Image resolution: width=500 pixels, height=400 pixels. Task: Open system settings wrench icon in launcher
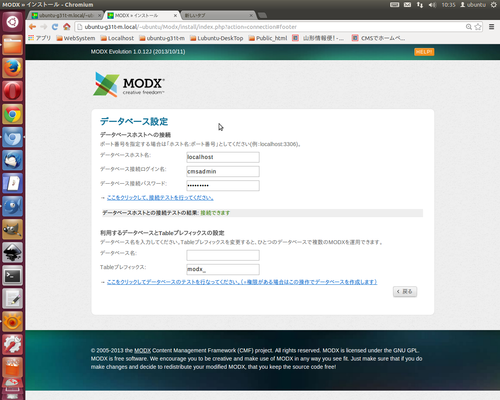[12, 344]
